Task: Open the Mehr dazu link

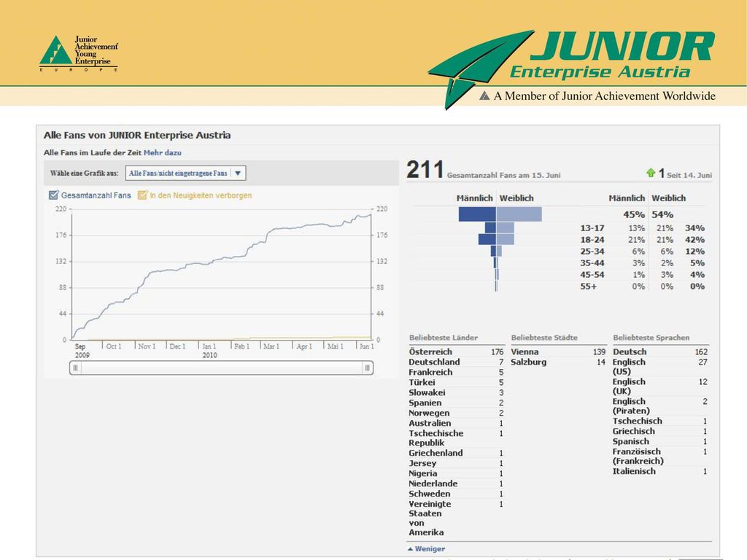Action: pos(163,153)
